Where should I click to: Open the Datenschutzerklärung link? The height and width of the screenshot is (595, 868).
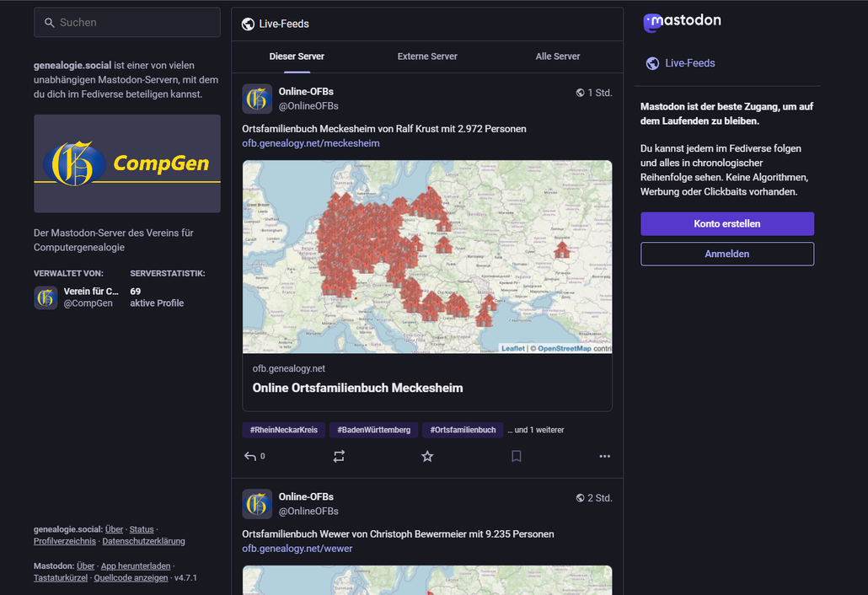click(x=143, y=541)
